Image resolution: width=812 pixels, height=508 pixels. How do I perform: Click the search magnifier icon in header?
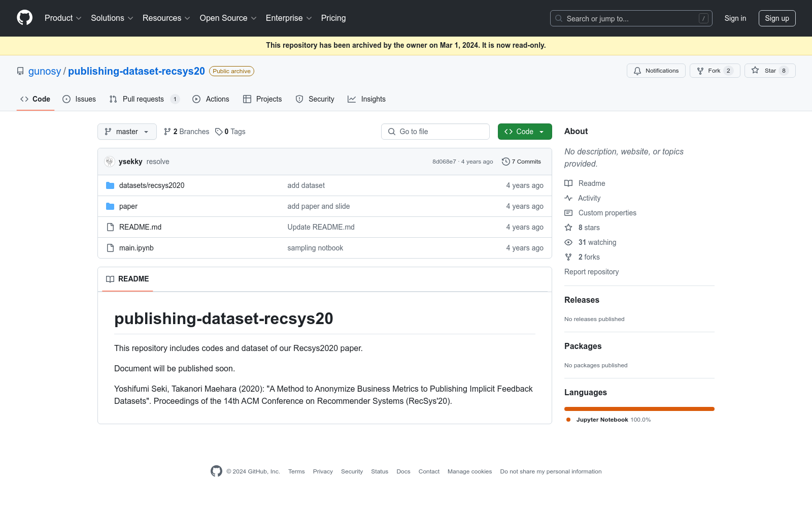[x=559, y=18]
